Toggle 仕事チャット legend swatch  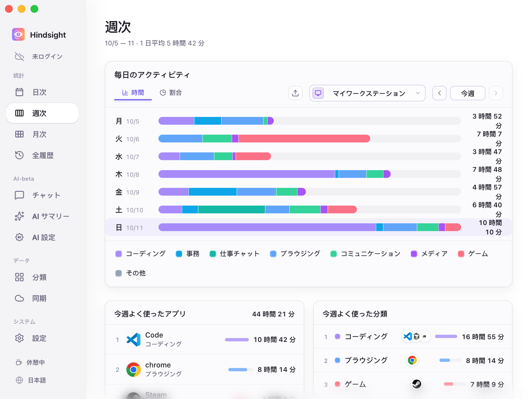(x=213, y=254)
